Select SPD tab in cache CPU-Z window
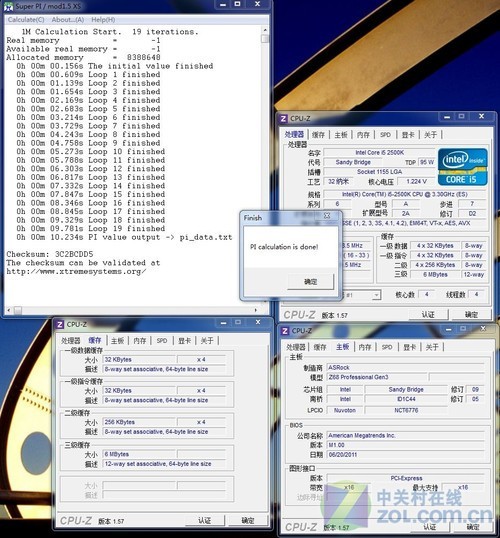The height and width of the screenshot is (538, 500). tap(162, 341)
